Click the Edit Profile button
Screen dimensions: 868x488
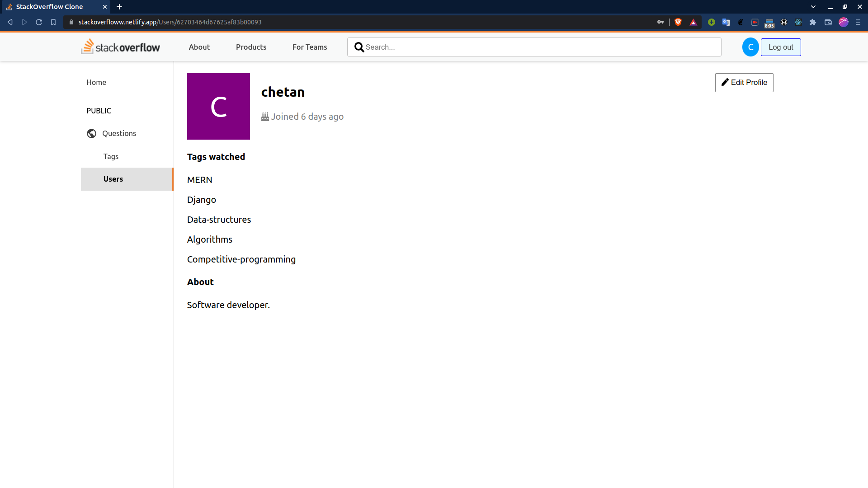click(744, 83)
